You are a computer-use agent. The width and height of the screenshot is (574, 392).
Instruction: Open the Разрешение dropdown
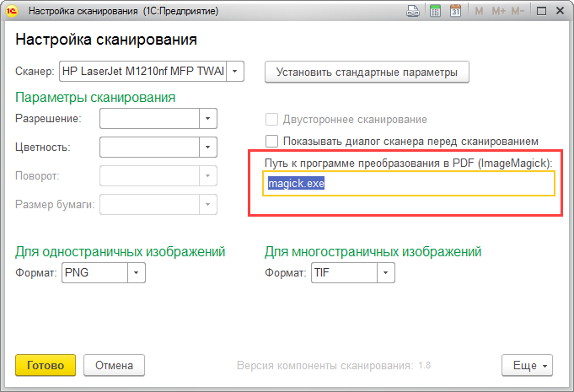click(x=208, y=119)
